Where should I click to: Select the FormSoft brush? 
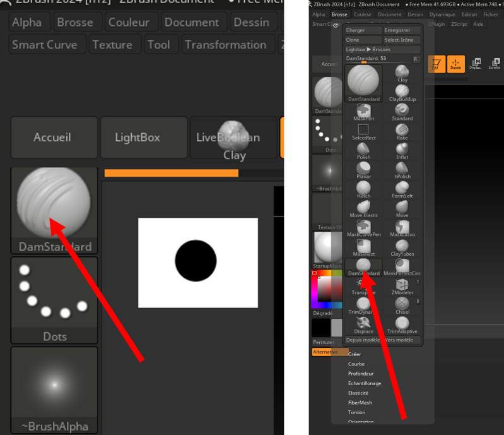(402, 189)
